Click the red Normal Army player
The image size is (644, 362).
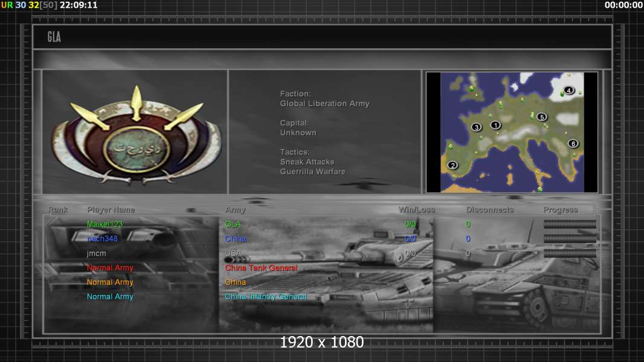pos(110,268)
